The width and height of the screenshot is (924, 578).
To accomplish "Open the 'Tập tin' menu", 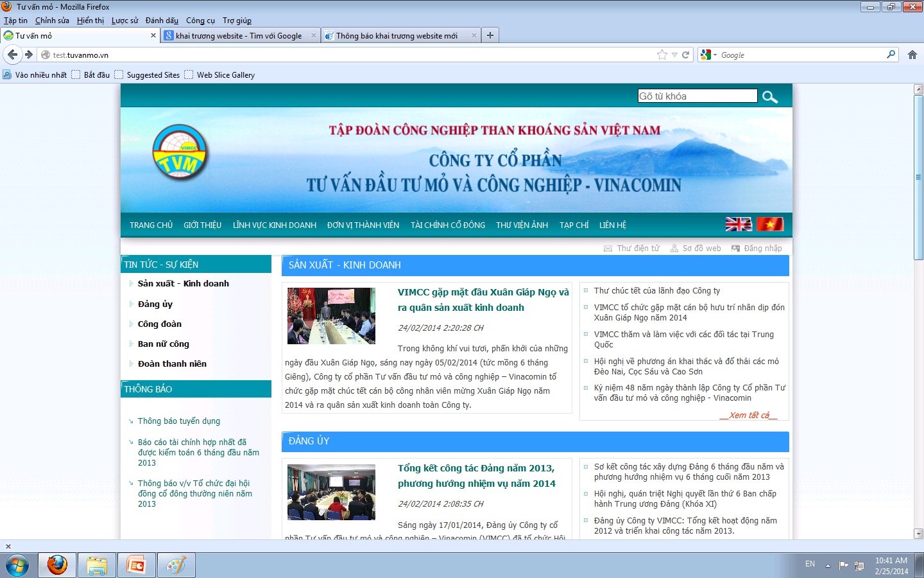I will click(15, 21).
